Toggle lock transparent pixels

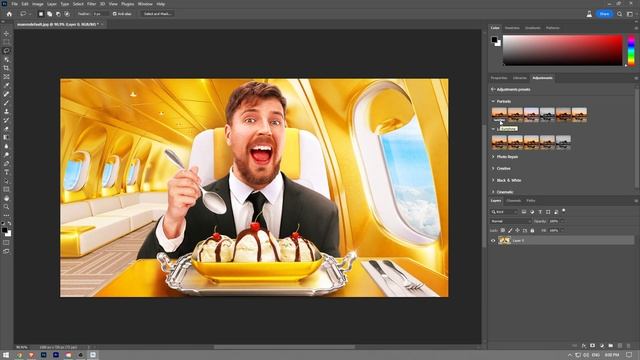[503, 231]
